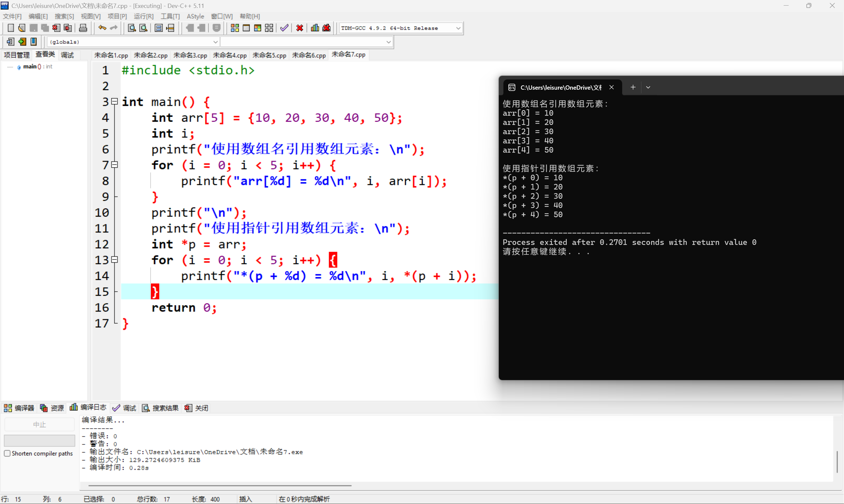
Task: Create a new source file
Action: [x=11, y=28]
